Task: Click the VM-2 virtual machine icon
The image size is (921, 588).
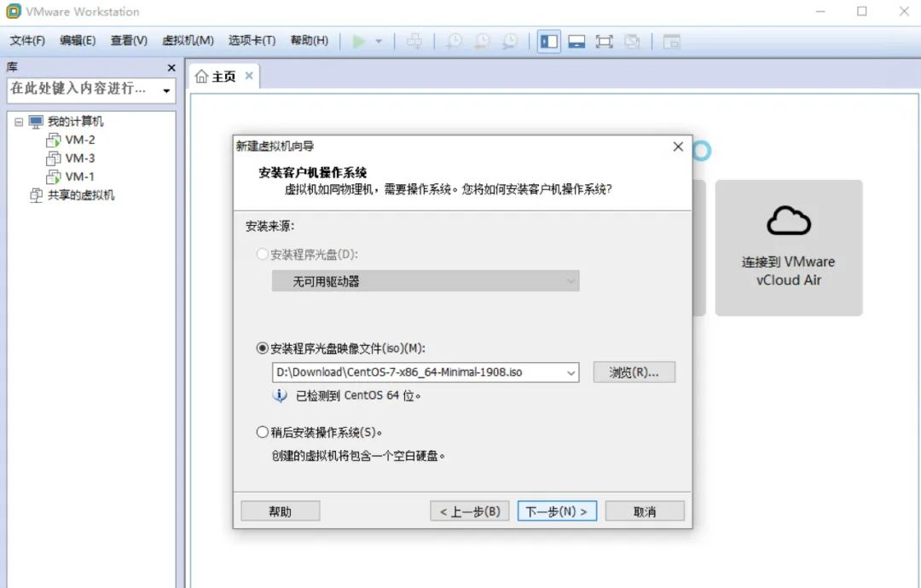Action: [x=54, y=140]
